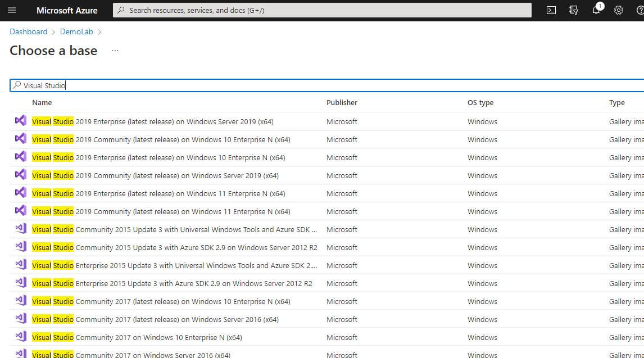644x358 pixels.
Task: Click icon for Enterprise 2015 Azure SDK 2.9 Server 2012 R2
Action: tap(21, 283)
